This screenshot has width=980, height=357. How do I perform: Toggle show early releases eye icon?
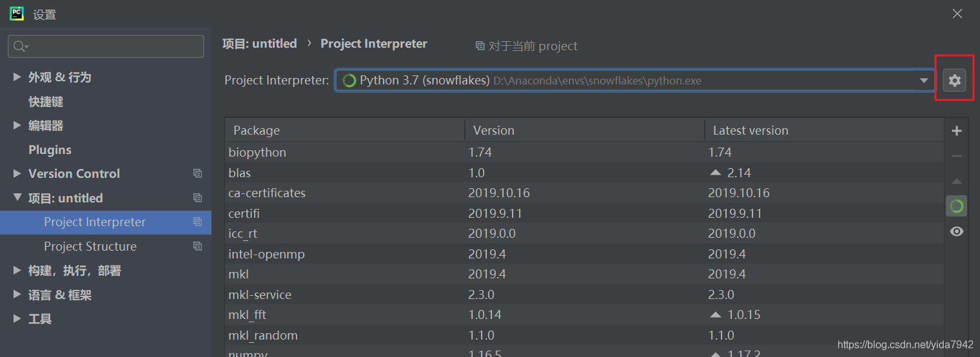coord(956,231)
